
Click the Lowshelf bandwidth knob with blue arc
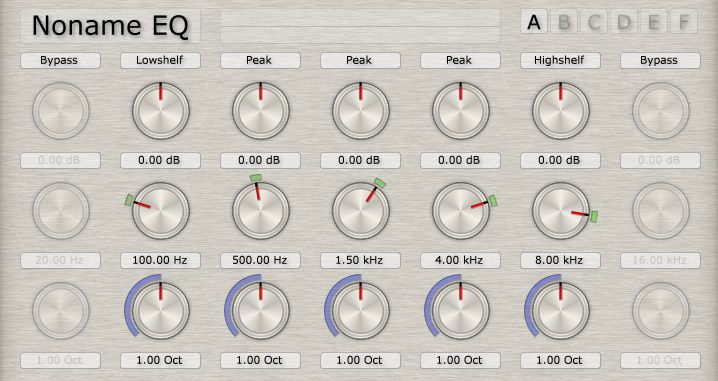click(161, 310)
